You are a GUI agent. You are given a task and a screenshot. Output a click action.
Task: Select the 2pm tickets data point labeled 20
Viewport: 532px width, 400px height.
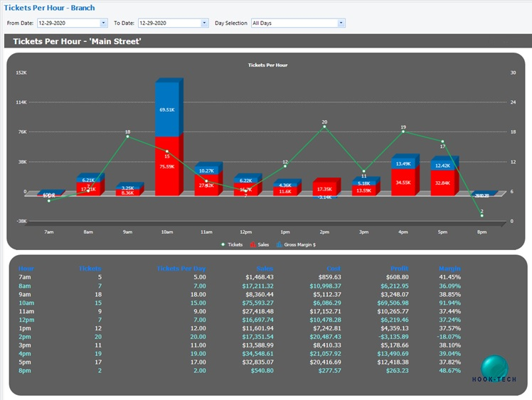(324, 126)
